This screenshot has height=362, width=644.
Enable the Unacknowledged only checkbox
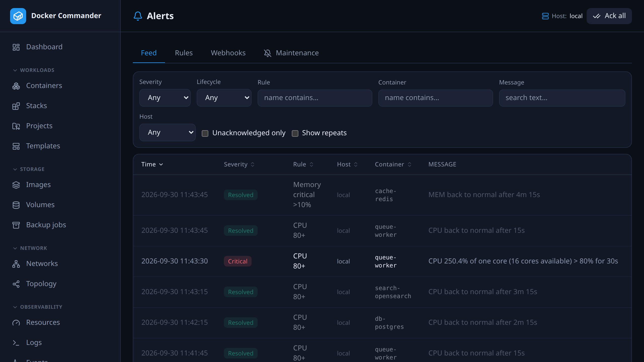205,133
